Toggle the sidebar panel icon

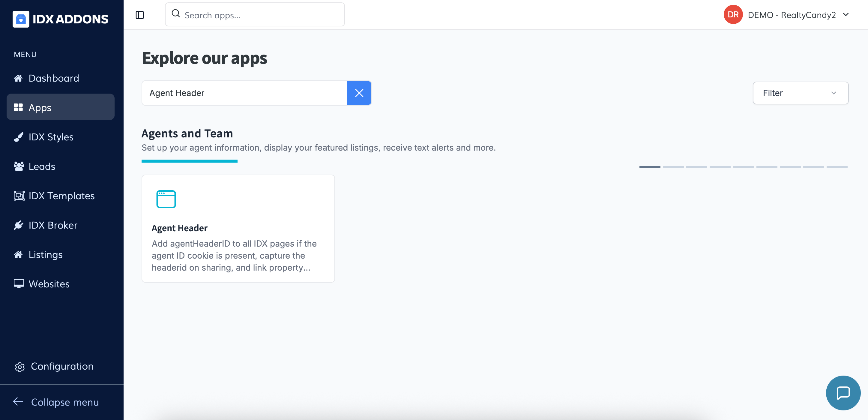(139, 15)
